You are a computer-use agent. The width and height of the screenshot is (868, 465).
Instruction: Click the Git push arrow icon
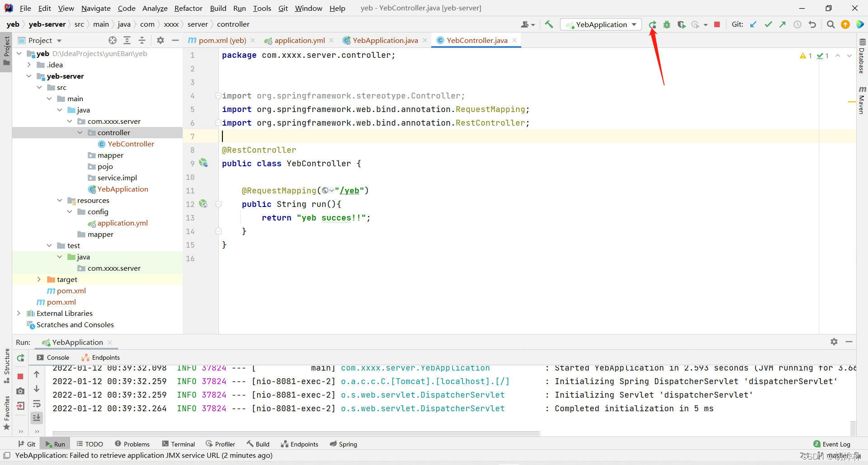point(783,24)
